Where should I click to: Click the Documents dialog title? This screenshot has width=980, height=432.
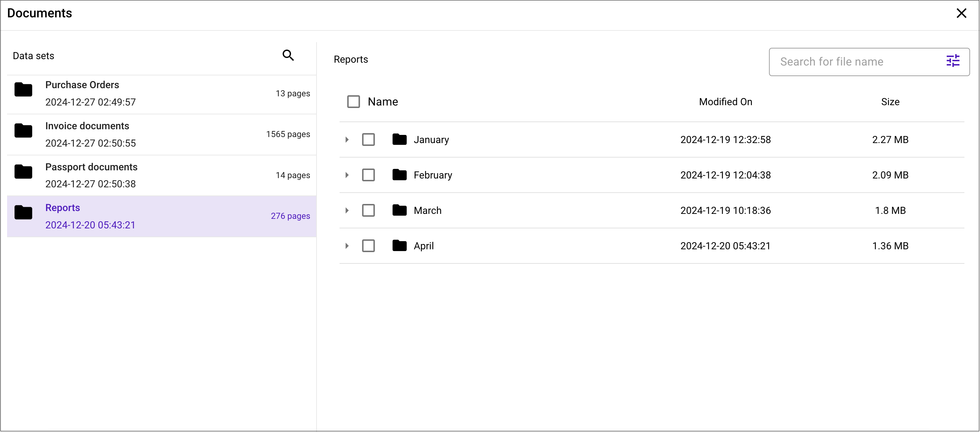click(40, 13)
